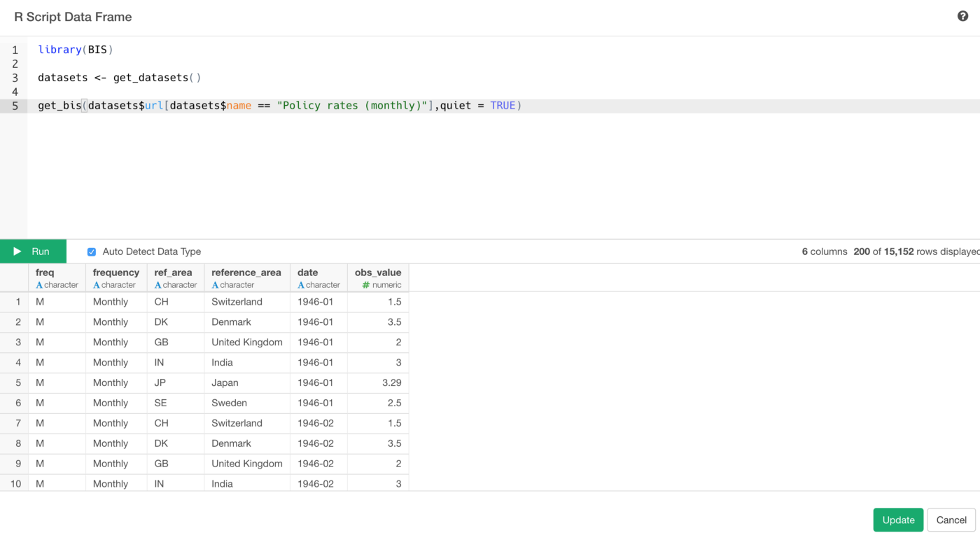Click the library(BIS) code line
This screenshot has height=533, width=980.
pos(76,50)
